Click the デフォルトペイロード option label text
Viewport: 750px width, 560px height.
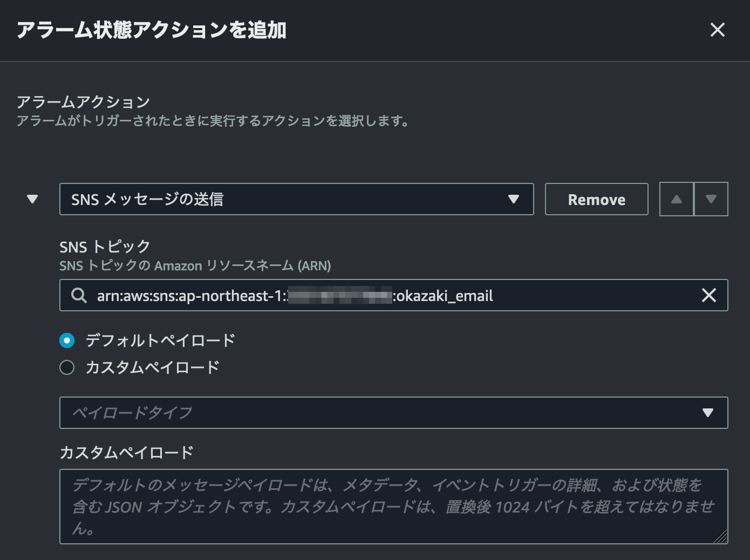(160, 340)
